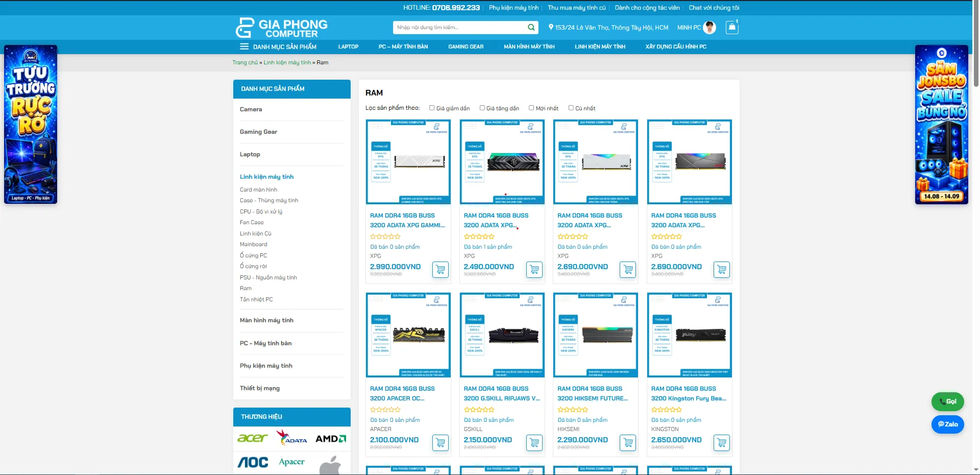Open the RAM DDR4 16GB HIKSEMI FUTURE title
This screenshot has width=980, height=475.
coord(593,393)
